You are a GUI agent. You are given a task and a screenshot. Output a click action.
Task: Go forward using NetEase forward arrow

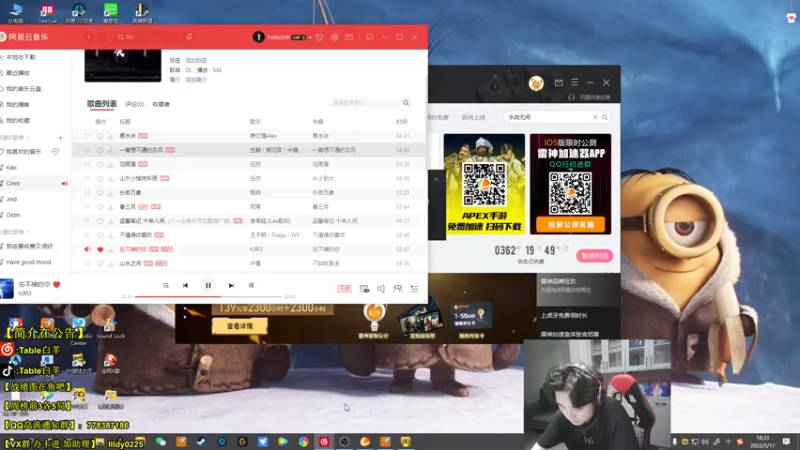pyautogui.click(x=102, y=37)
